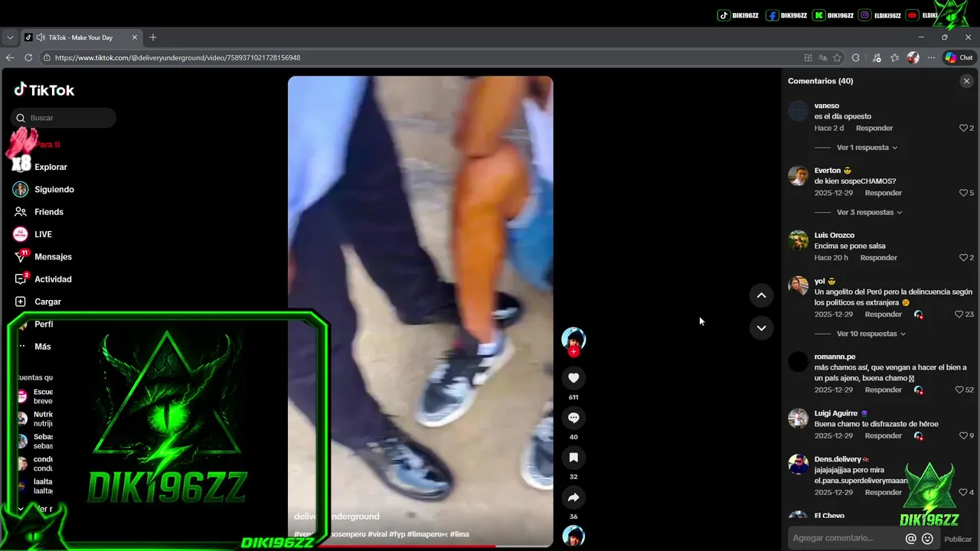
Task: Open emoji picker in comment box
Action: tap(927, 539)
